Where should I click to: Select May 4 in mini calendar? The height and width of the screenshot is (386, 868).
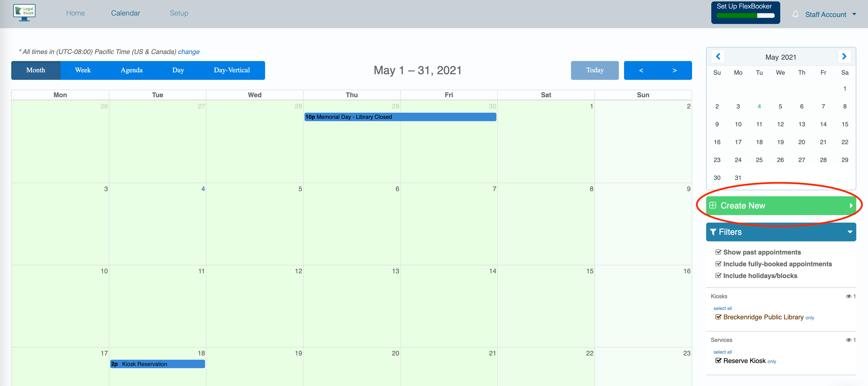[x=759, y=107]
